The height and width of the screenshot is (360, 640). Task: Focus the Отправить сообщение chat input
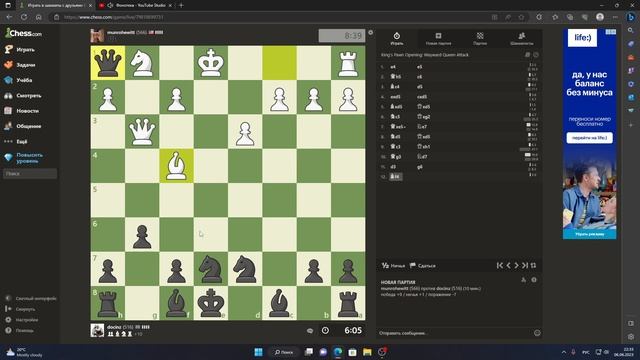pyautogui.click(x=455, y=333)
